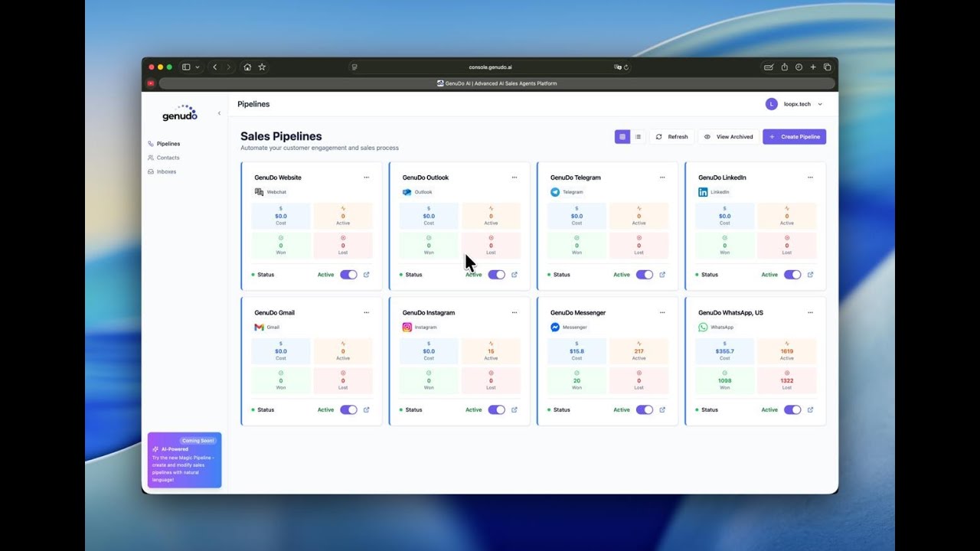980x551 pixels.
Task: Click the browser address bar console.genudo.ai
Action: point(490,67)
